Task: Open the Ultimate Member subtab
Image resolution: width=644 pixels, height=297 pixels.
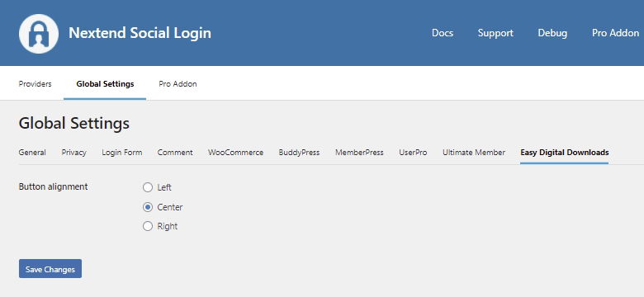Action: (x=474, y=152)
